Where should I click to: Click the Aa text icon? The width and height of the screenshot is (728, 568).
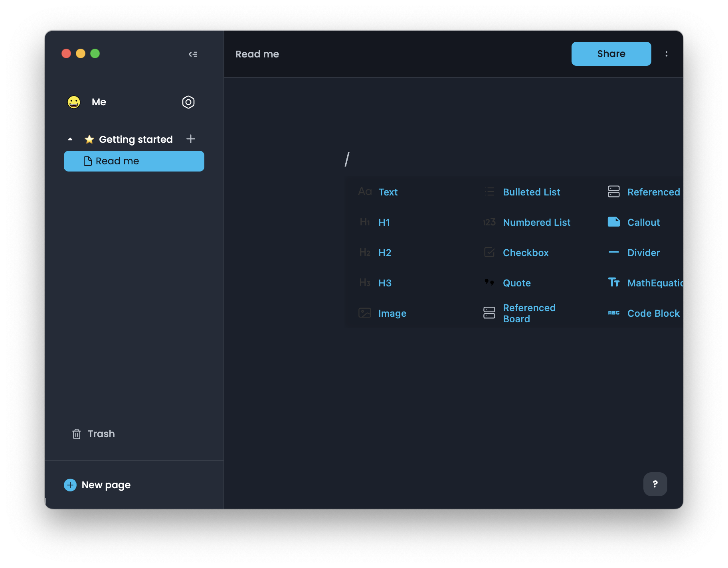pyautogui.click(x=365, y=192)
